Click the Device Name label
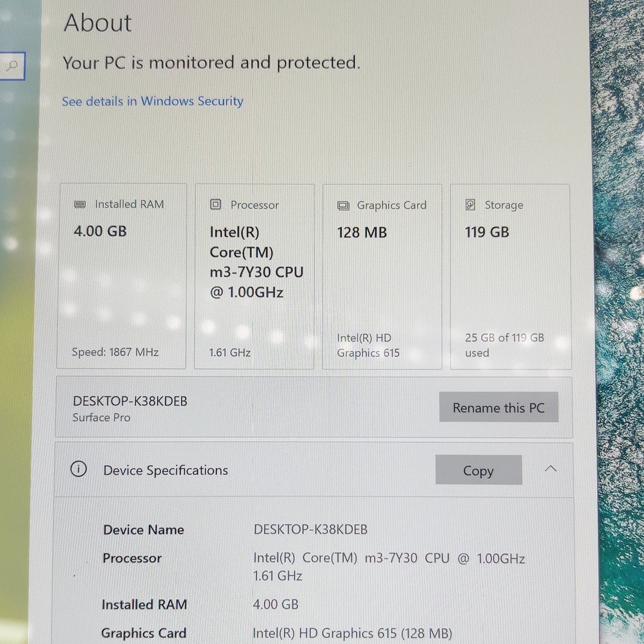The width and height of the screenshot is (644, 644). [144, 530]
